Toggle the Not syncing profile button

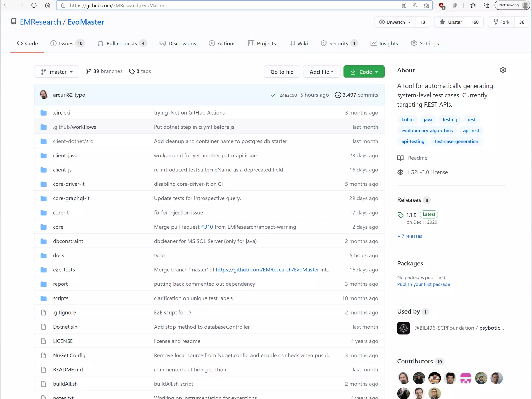(x=512, y=5)
